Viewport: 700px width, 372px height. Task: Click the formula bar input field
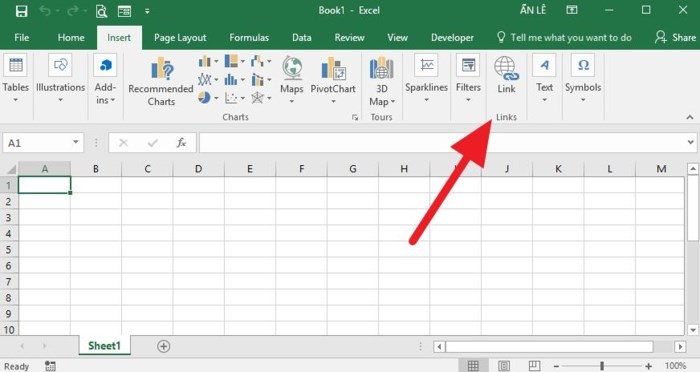coord(442,143)
